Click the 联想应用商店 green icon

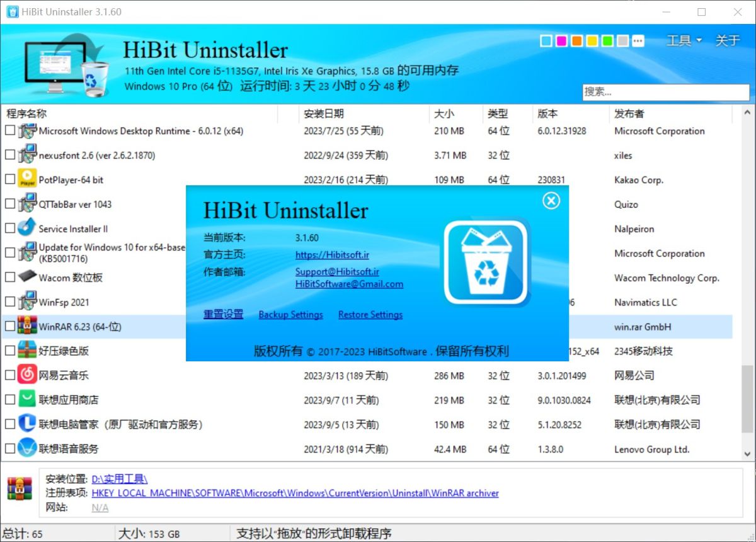click(x=28, y=400)
